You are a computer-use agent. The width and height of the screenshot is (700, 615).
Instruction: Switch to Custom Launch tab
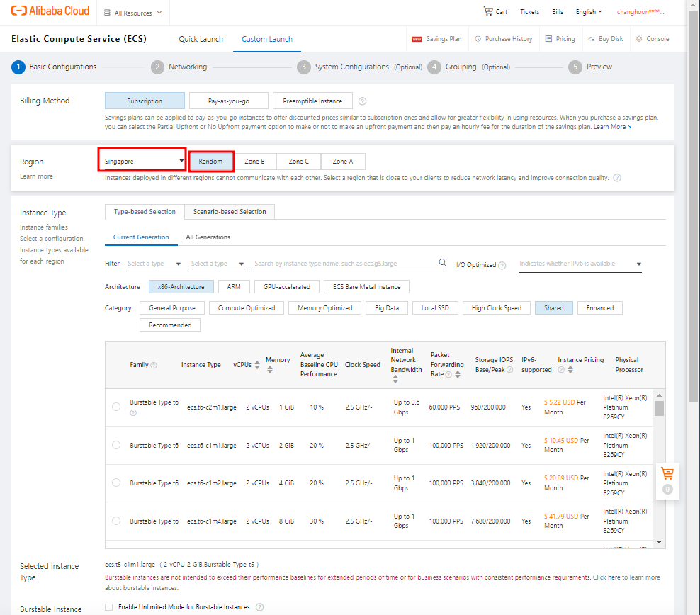267,39
